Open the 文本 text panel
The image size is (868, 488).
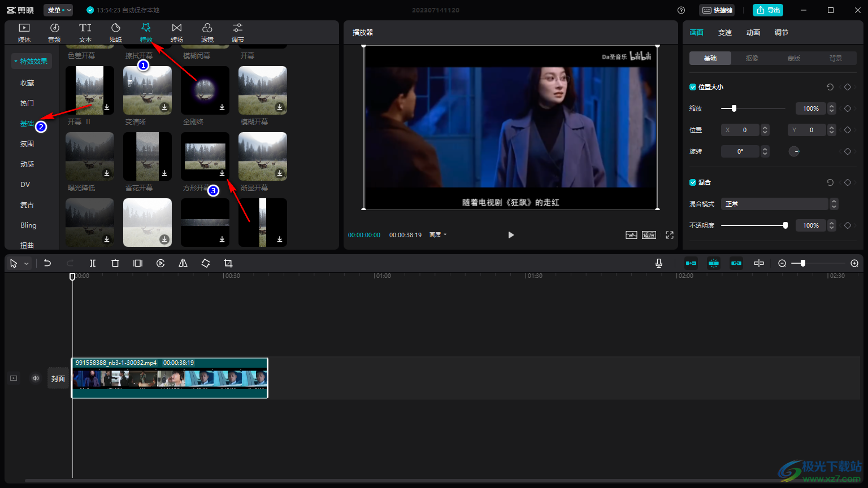pos(85,33)
